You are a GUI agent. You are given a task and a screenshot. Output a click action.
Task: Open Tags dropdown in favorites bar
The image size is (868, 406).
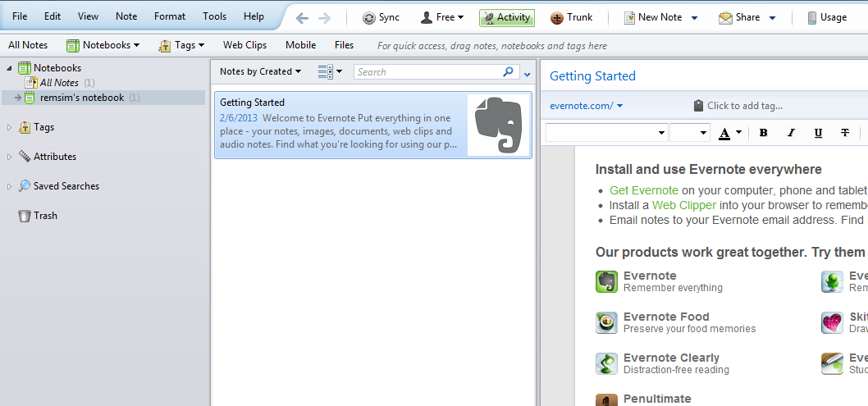pos(181,45)
